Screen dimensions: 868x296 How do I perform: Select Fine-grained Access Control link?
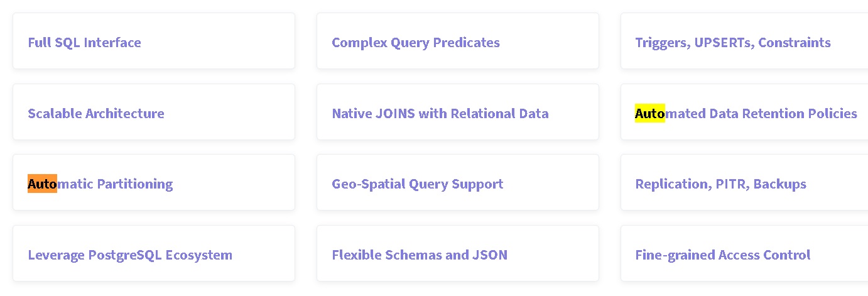pyautogui.click(x=722, y=255)
